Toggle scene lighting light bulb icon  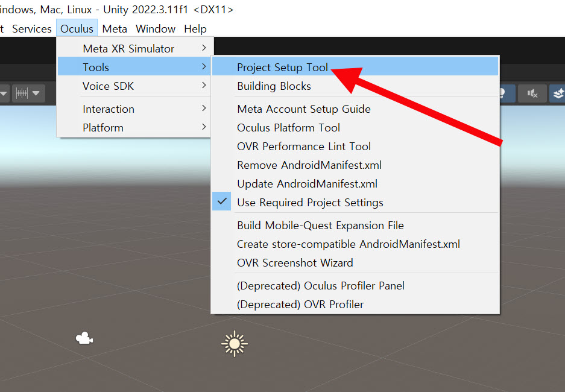[x=503, y=93]
